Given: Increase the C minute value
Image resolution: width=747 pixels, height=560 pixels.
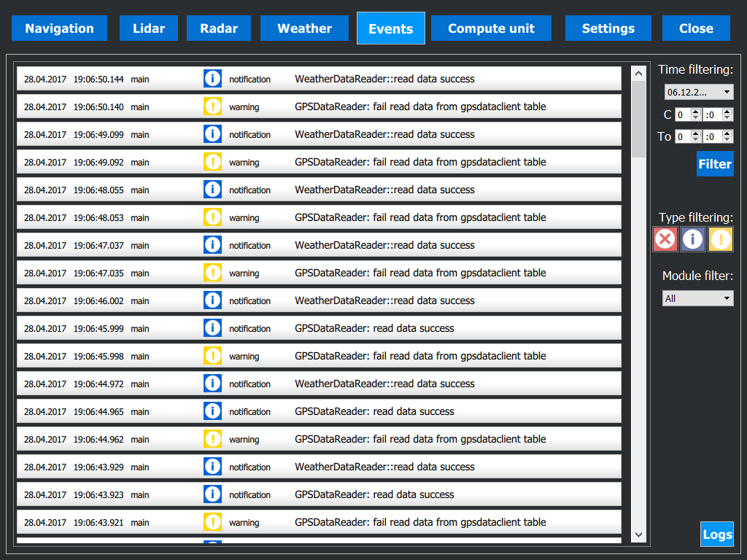Looking at the screenshot, I should tap(727, 112).
